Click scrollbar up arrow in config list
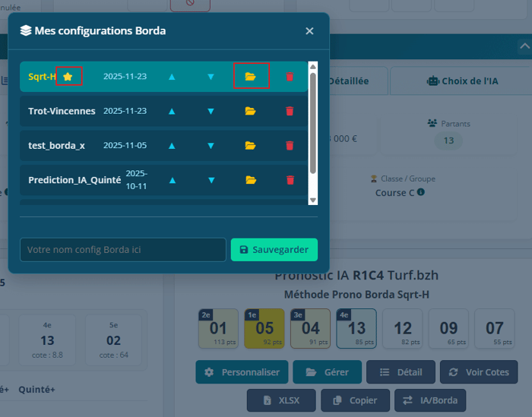Screen dimensions: 532x417 313,66
